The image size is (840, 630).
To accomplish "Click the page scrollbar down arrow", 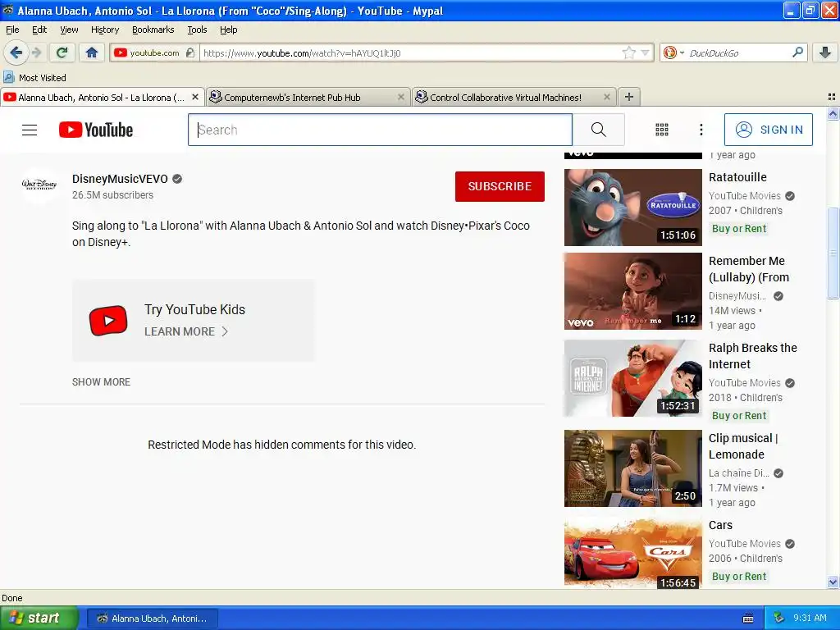I will click(x=833, y=582).
